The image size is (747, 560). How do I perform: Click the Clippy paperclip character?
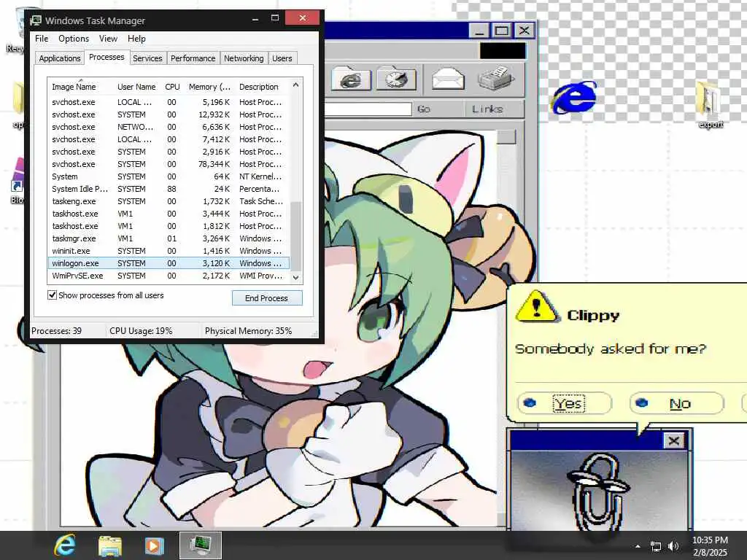tap(598, 491)
